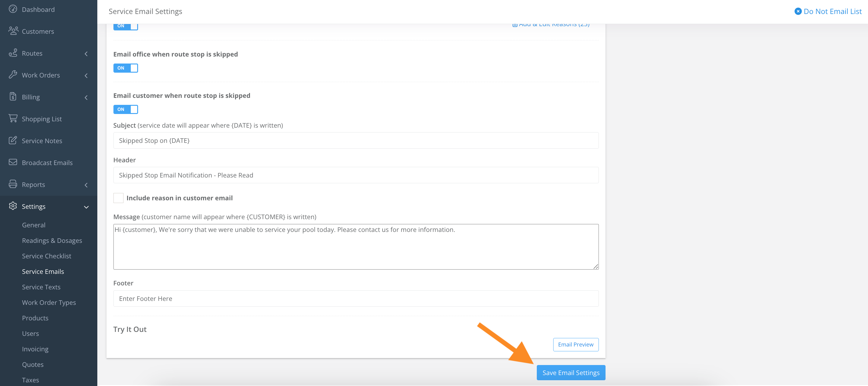Click the Subject field with Skipped Stop on {DATE}
This screenshot has height=386, width=868.
click(x=356, y=140)
